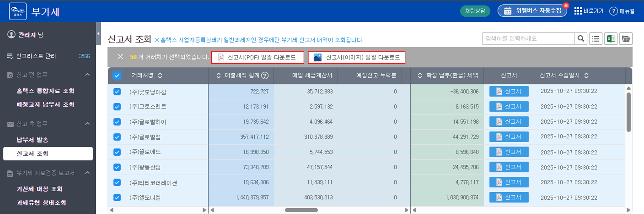Export table to Excel icon
644x214 pixels.
(x=611, y=39)
